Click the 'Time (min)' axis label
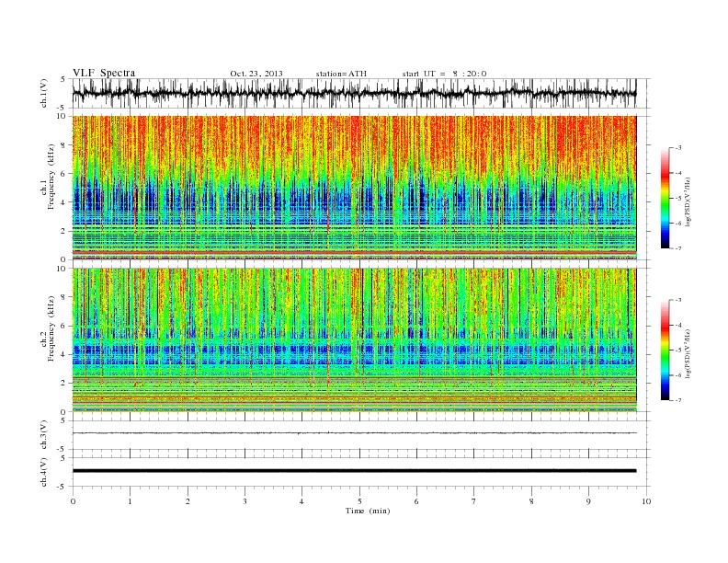 (368, 511)
